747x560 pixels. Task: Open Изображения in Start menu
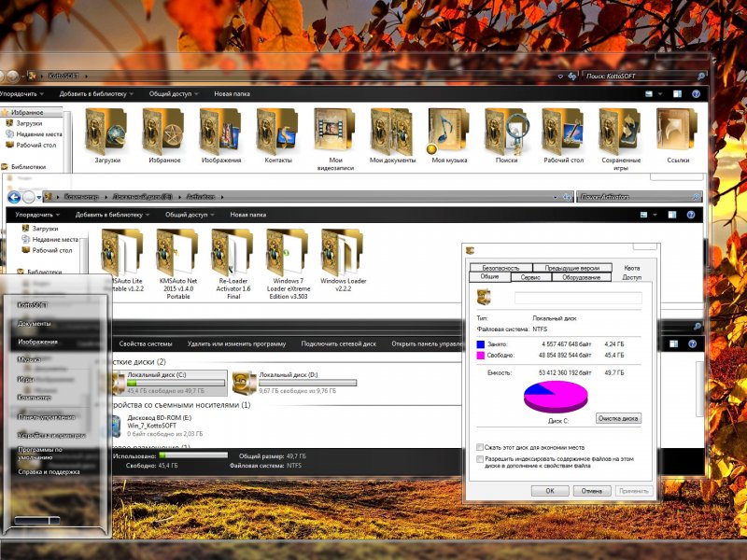[x=37, y=342]
